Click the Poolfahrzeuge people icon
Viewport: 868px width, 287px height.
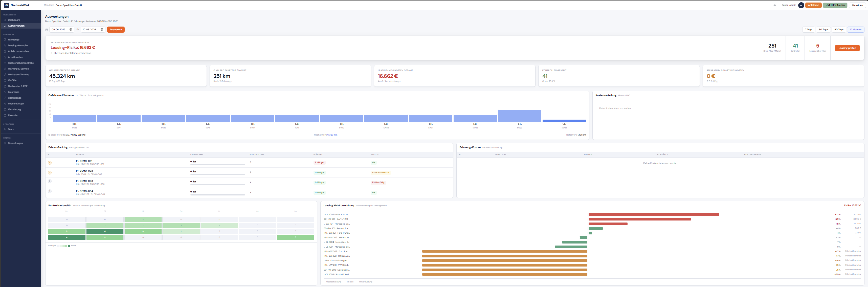coord(5,104)
